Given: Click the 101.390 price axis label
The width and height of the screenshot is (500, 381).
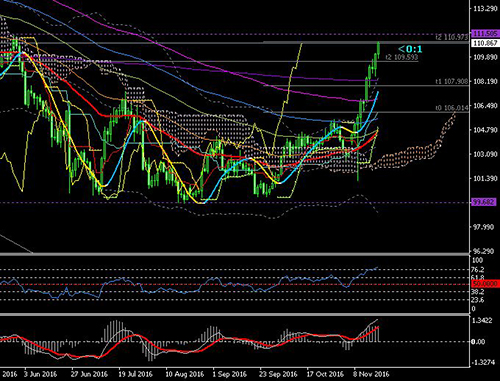Looking at the screenshot, I should click(485, 179).
